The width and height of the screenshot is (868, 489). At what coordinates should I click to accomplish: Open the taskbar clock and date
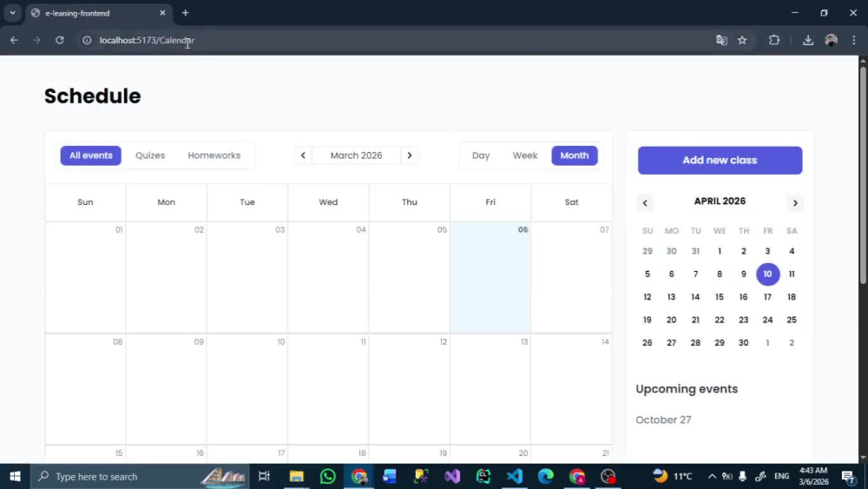814,476
